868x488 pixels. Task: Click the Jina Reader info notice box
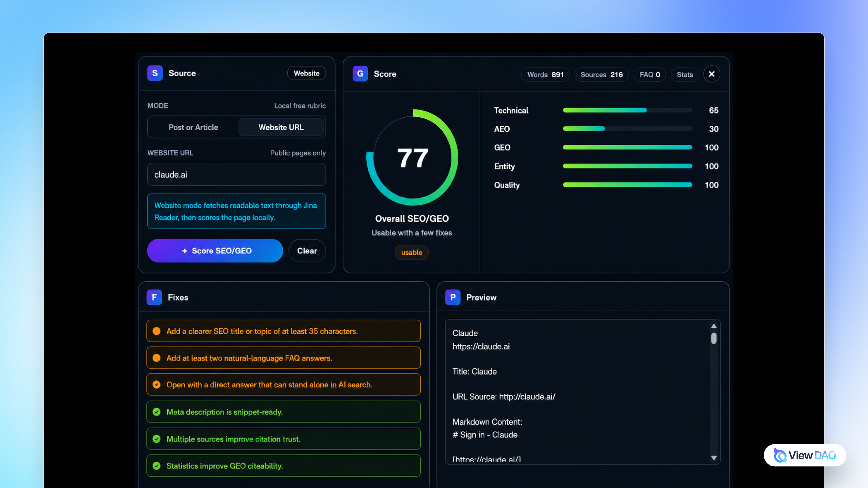tap(237, 211)
